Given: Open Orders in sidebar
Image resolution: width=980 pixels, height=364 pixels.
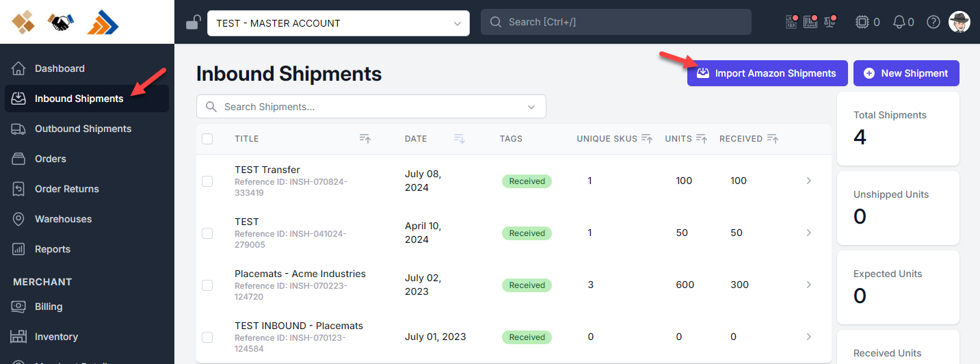Looking at the screenshot, I should click(87, 159).
